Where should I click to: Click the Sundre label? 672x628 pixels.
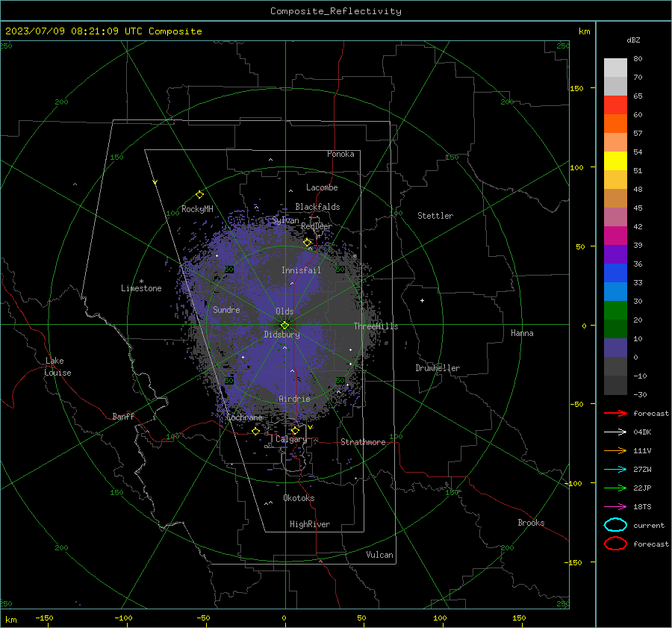coord(226,309)
